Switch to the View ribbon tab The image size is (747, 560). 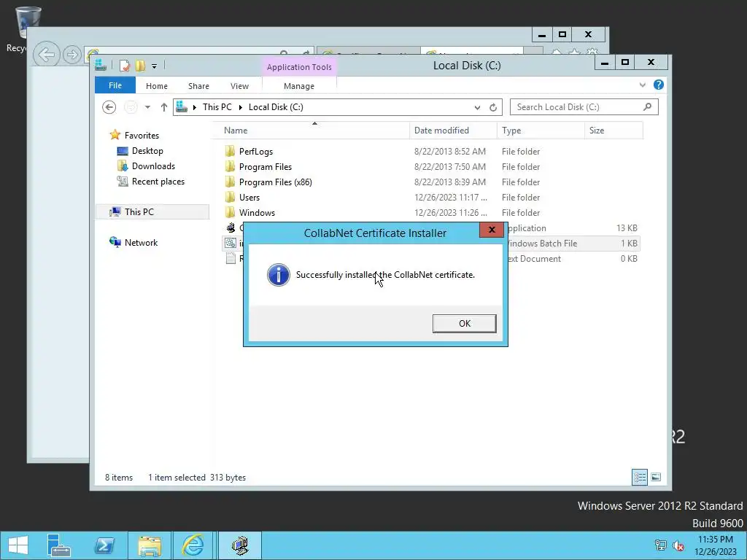[x=239, y=86]
